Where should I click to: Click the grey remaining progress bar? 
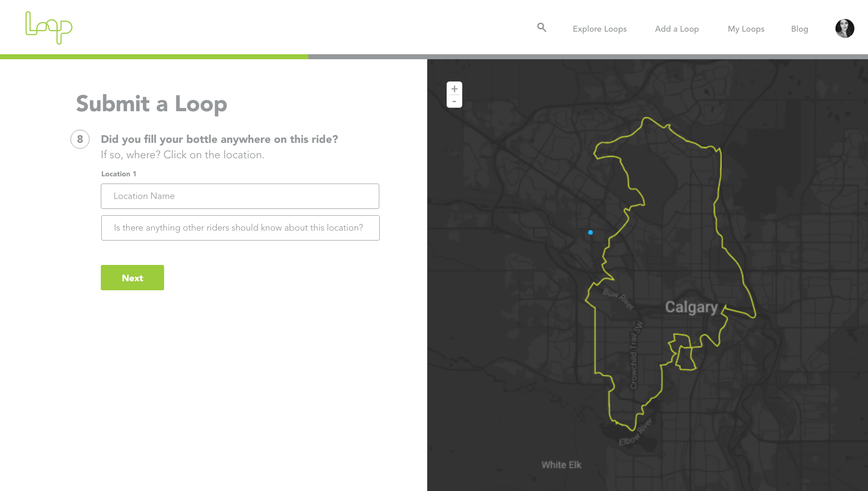pos(588,57)
